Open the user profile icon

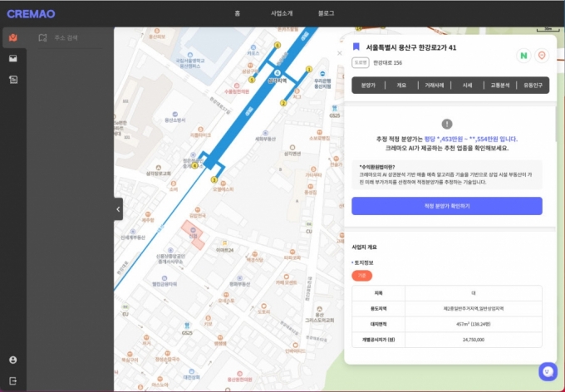pos(13,360)
